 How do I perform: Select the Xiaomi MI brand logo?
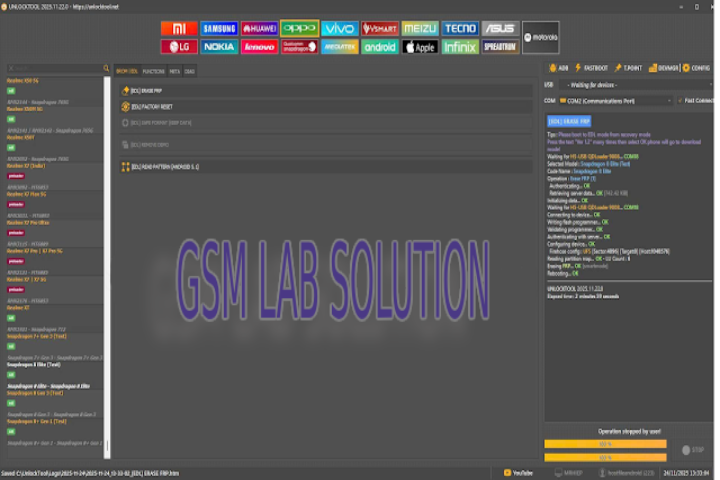click(x=179, y=29)
